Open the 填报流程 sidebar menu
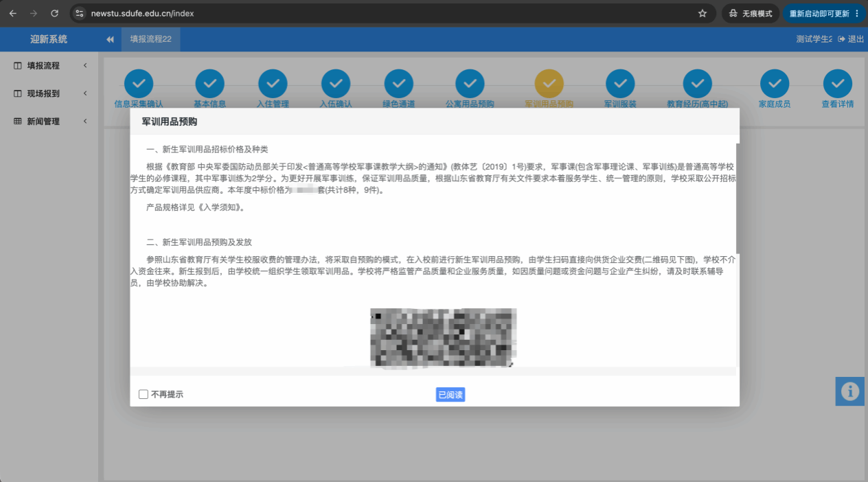This screenshot has height=482, width=868. tap(49, 66)
